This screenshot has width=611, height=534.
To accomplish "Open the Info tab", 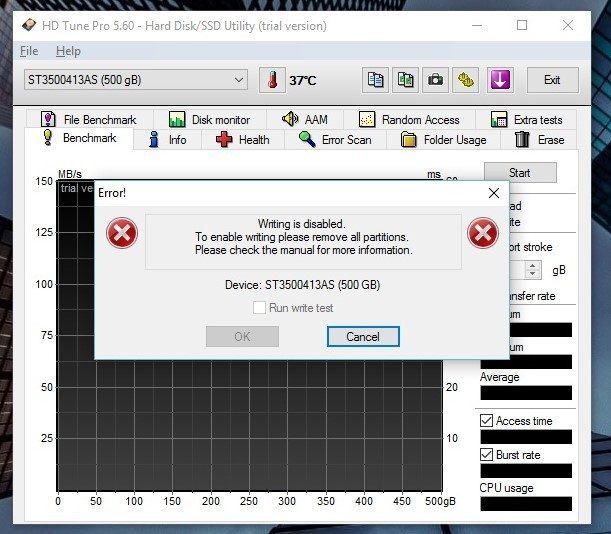I will point(168,140).
